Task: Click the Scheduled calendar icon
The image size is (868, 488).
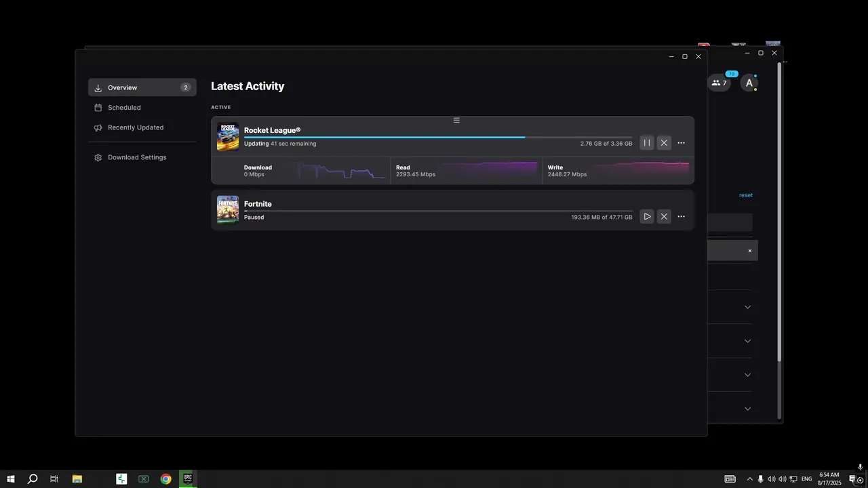Action: tap(98, 108)
